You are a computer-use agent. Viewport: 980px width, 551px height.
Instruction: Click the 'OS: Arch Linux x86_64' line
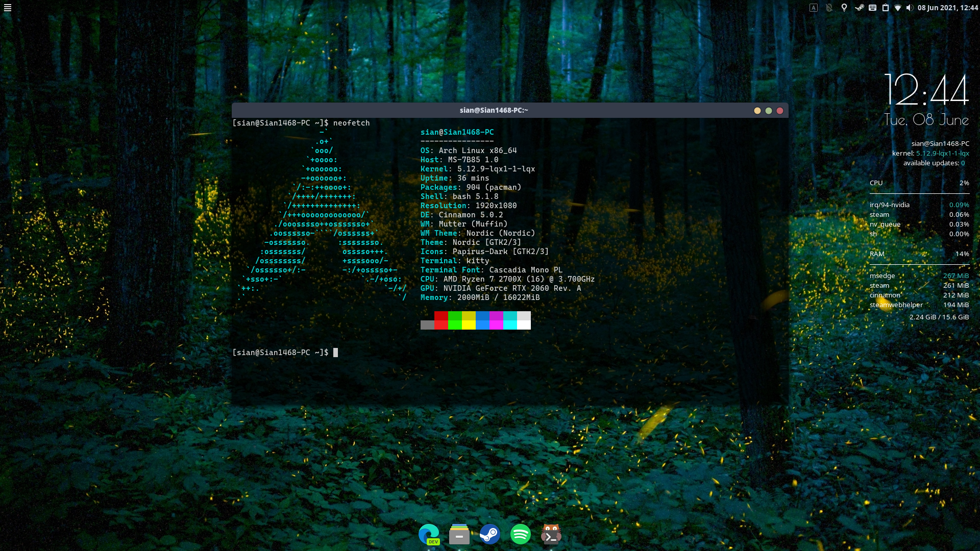(x=469, y=151)
